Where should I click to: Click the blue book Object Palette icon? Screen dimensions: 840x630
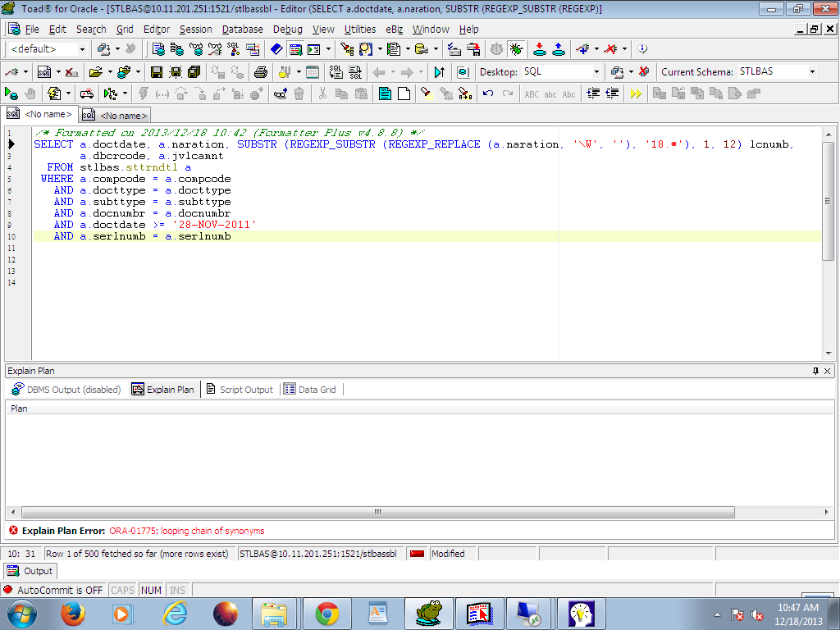(276, 49)
